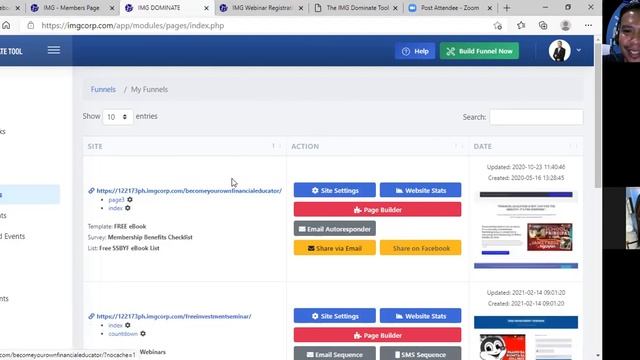Click the gear icon beside countdown
This screenshot has width=640, height=360.
click(143, 334)
